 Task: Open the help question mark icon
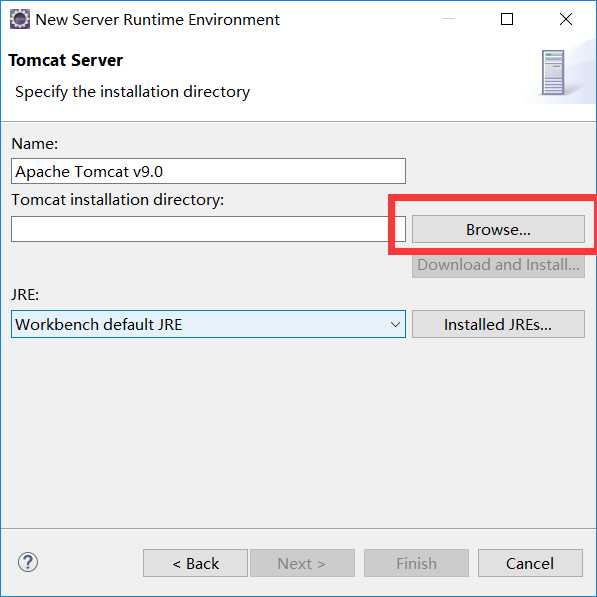click(x=28, y=562)
